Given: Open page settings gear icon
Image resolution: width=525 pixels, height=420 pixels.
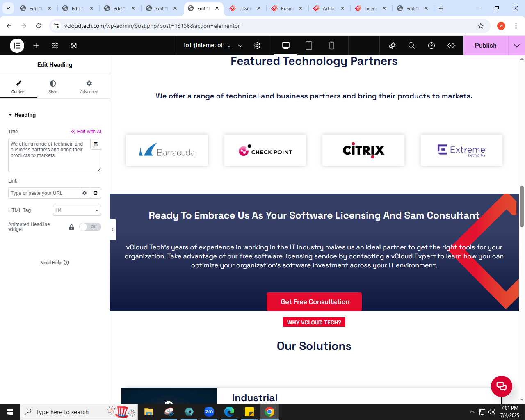Looking at the screenshot, I should pos(257,46).
